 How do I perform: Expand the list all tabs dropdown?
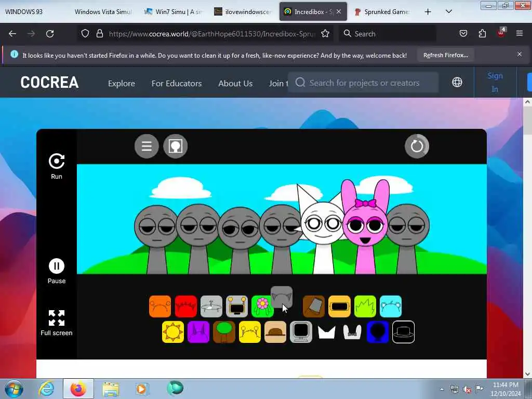point(448,11)
